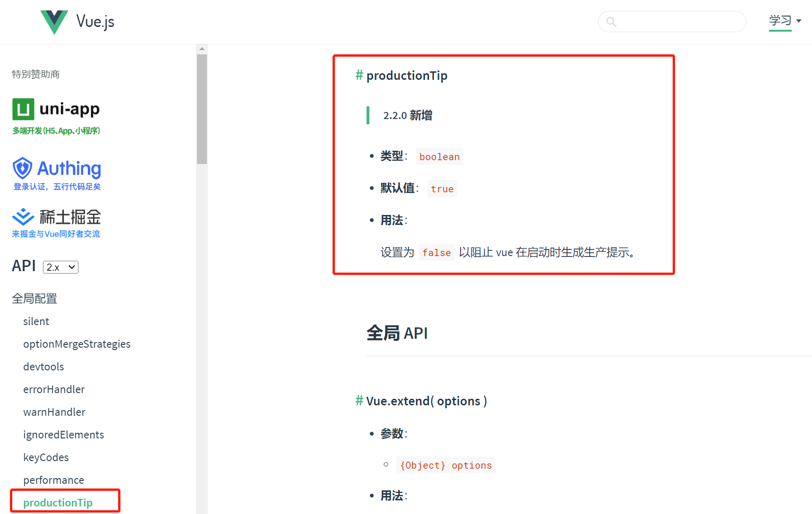Open the API version selector showing 2.x
812x514 pixels.
(60, 267)
